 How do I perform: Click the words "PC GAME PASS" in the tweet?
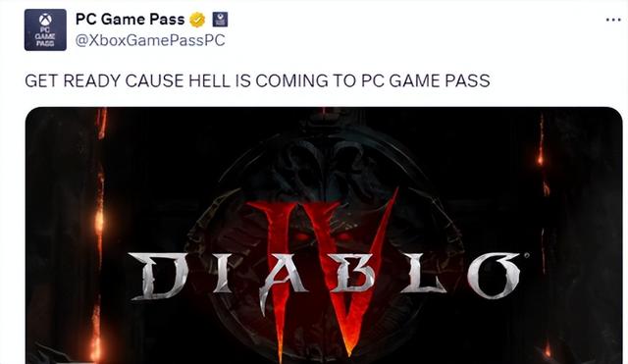(425, 80)
